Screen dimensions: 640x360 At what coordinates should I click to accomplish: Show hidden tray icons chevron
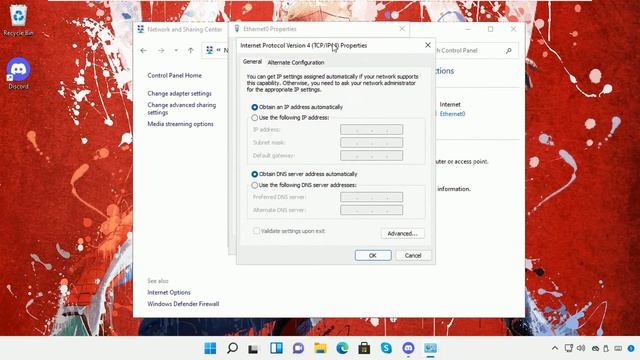tap(555, 348)
